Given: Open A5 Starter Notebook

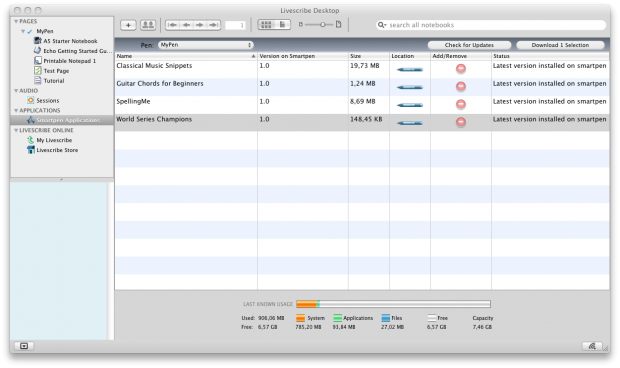Looking at the screenshot, I should click(x=66, y=41).
